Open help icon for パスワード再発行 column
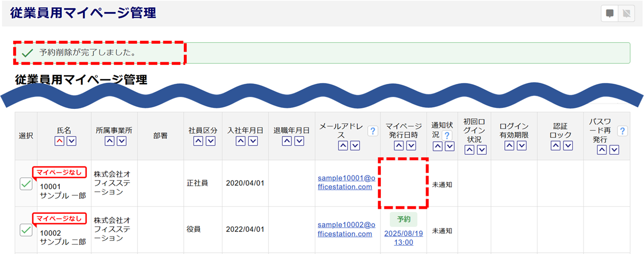The height and width of the screenshot is (254, 644). 622,131
